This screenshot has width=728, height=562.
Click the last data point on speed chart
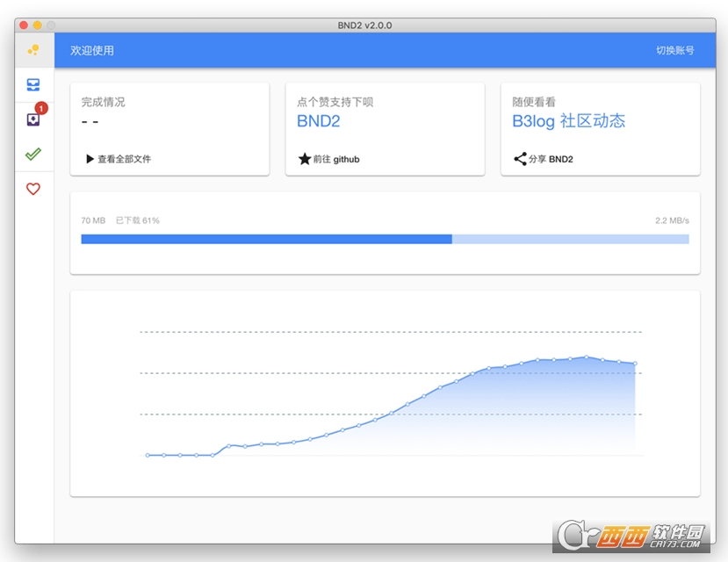[635, 364]
